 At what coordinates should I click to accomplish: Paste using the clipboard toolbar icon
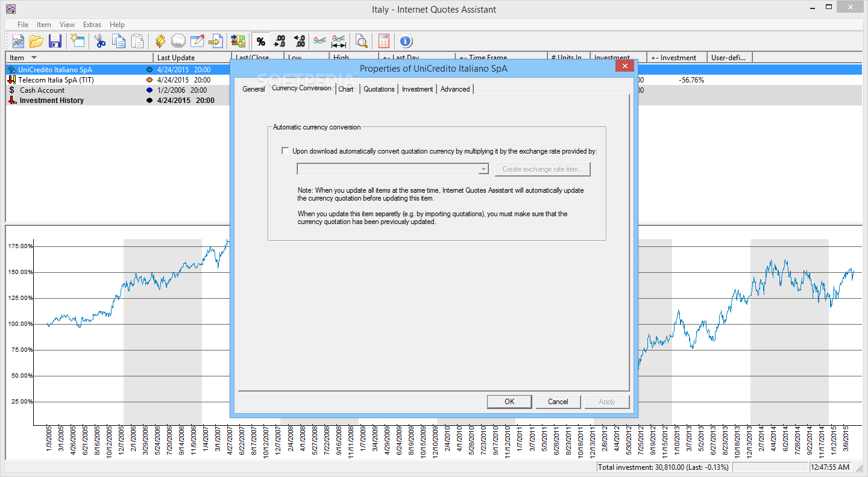point(138,41)
